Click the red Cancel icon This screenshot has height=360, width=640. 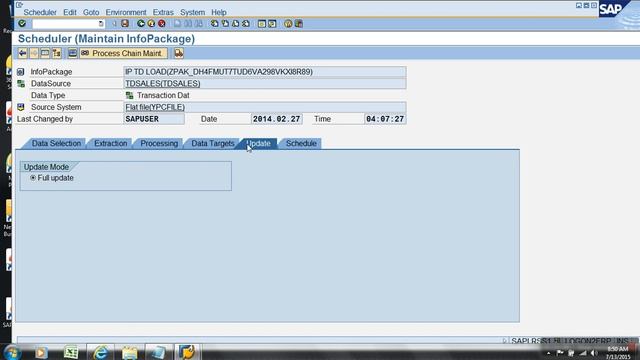162,24
